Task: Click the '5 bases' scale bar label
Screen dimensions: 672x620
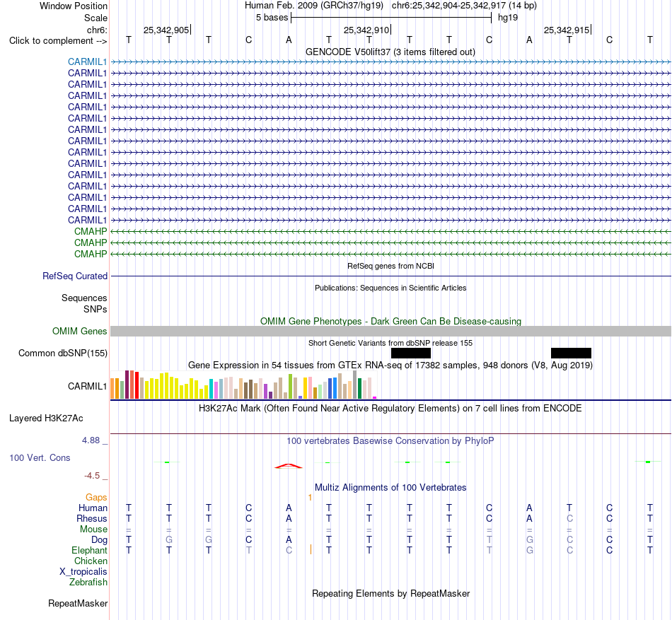Action: (272, 18)
